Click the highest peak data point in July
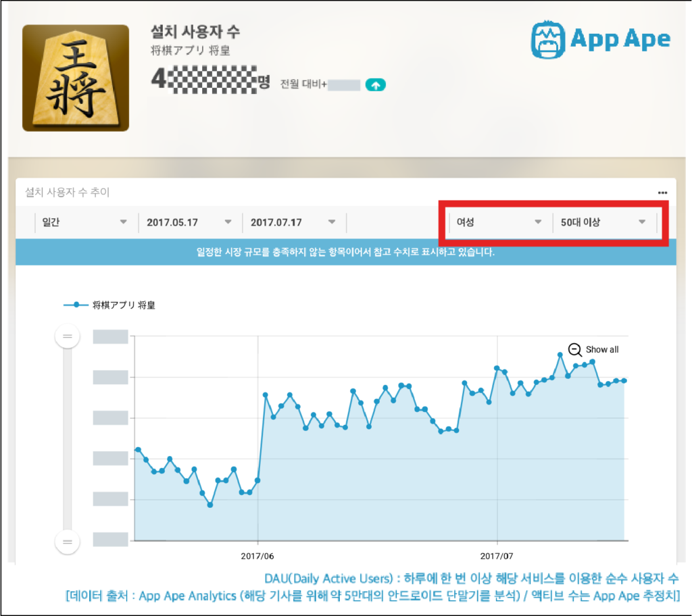The height and width of the screenshot is (616, 692). pyautogui.click(x=560, y=355)
